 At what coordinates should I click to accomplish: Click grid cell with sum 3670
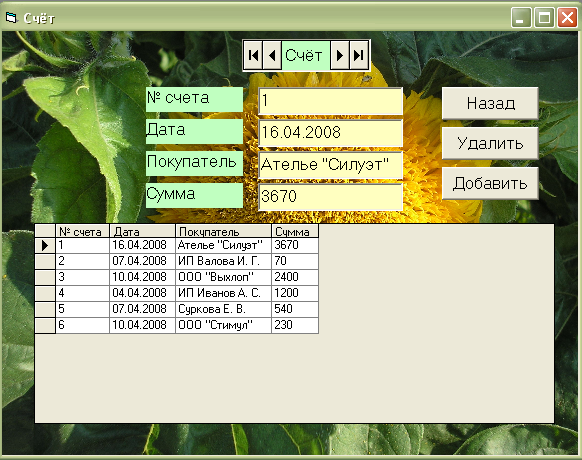295,245
